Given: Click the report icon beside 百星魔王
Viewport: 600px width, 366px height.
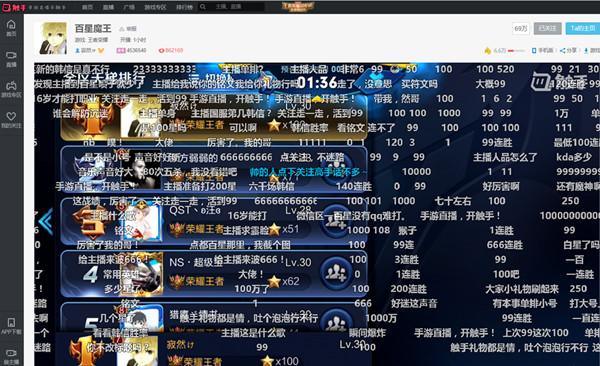Looking at the screenshot, I should [x=122, y=29].
